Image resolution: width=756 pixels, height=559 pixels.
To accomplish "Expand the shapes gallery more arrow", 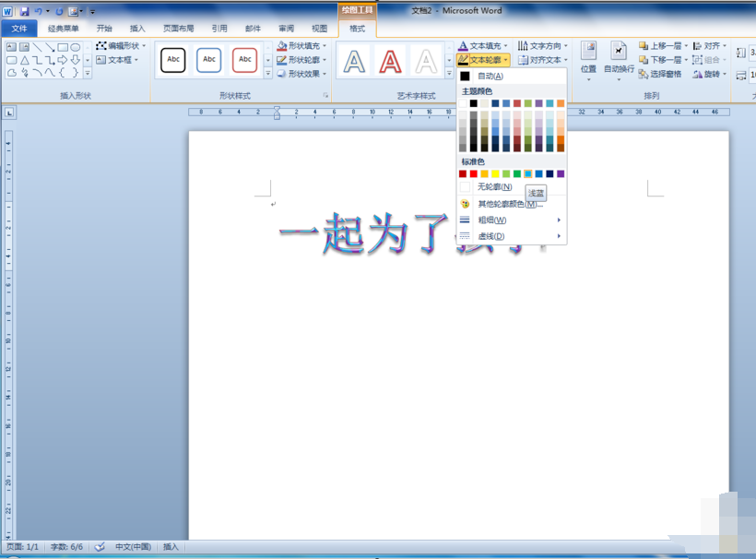I will [88, 73].
